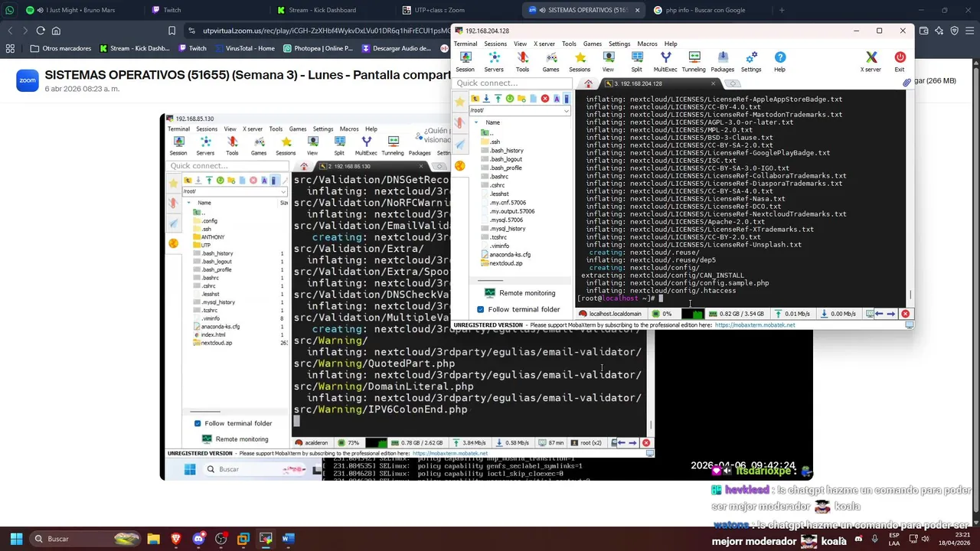Click Remote monitoring in front MobaXterm
This screenshot has width=980, height=551.
tap(520, 293)
